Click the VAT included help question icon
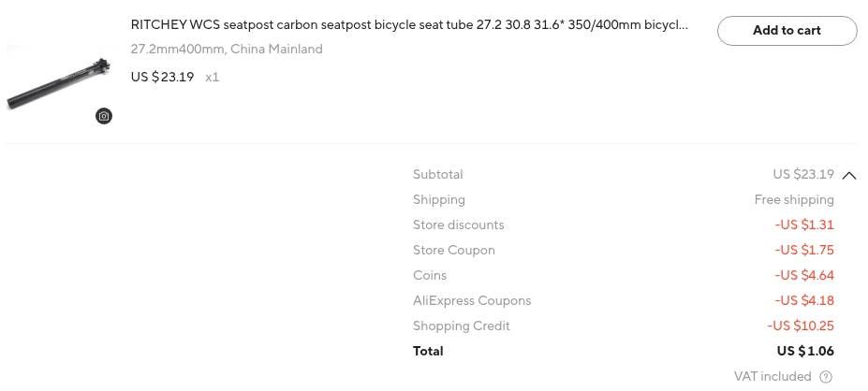Viewport: 868px width, 391px height. [825, 377]
